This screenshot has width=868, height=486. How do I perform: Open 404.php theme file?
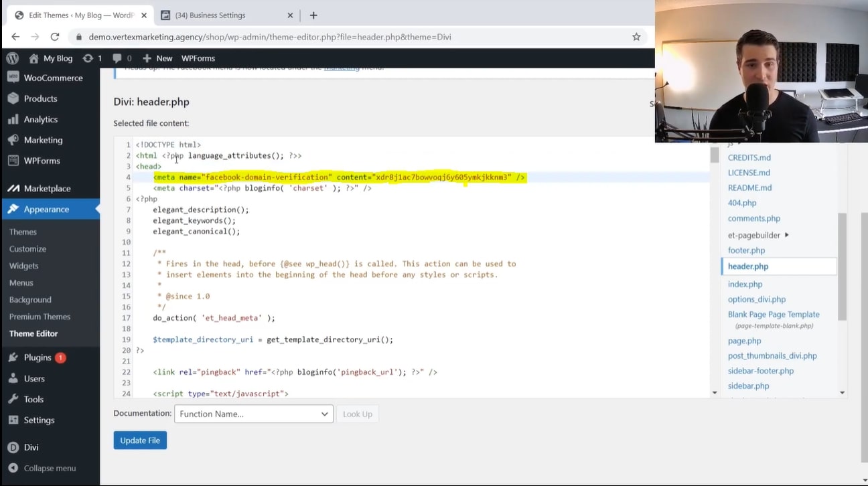click(x=742, y=203)
